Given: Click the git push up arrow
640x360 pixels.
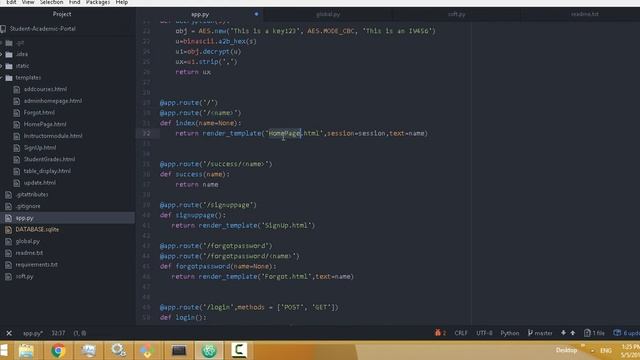Looking at the screenshot, I should point(573,333).
